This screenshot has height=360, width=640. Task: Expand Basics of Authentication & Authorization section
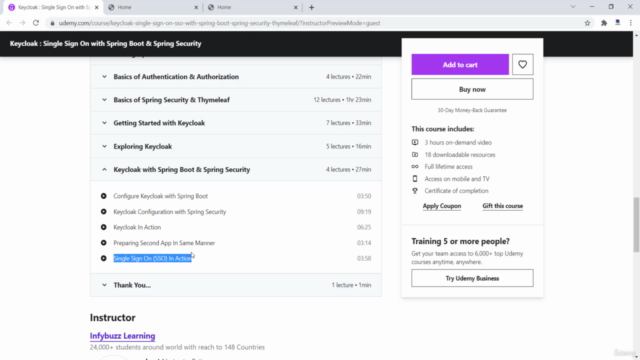[236, 77]
